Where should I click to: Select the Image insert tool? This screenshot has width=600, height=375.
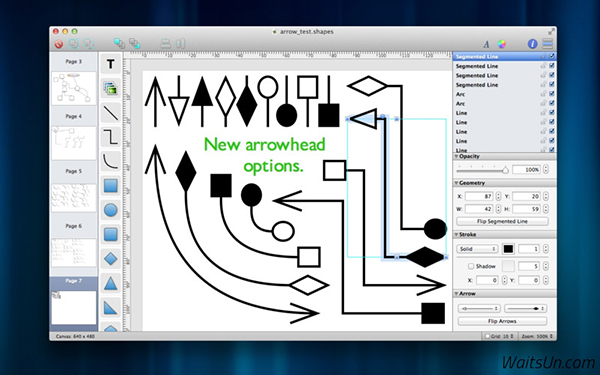111,89
